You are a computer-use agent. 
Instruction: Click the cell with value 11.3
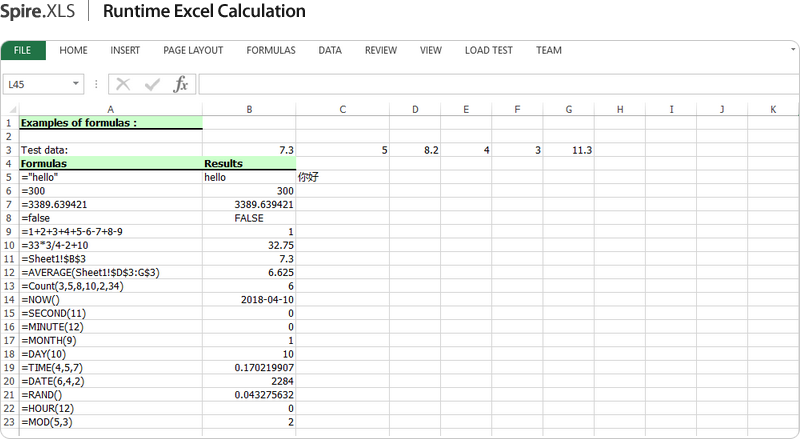click(x=569, y=150)
